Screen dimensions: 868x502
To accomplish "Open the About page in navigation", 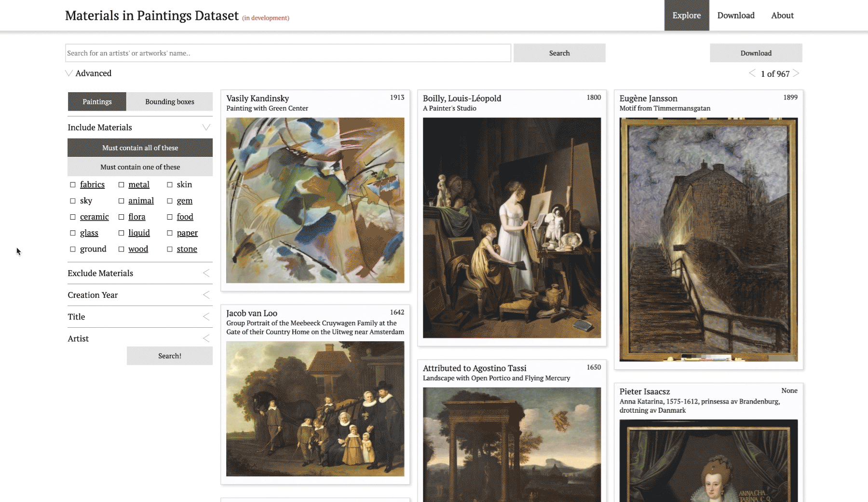I will (x=782, y=15).
